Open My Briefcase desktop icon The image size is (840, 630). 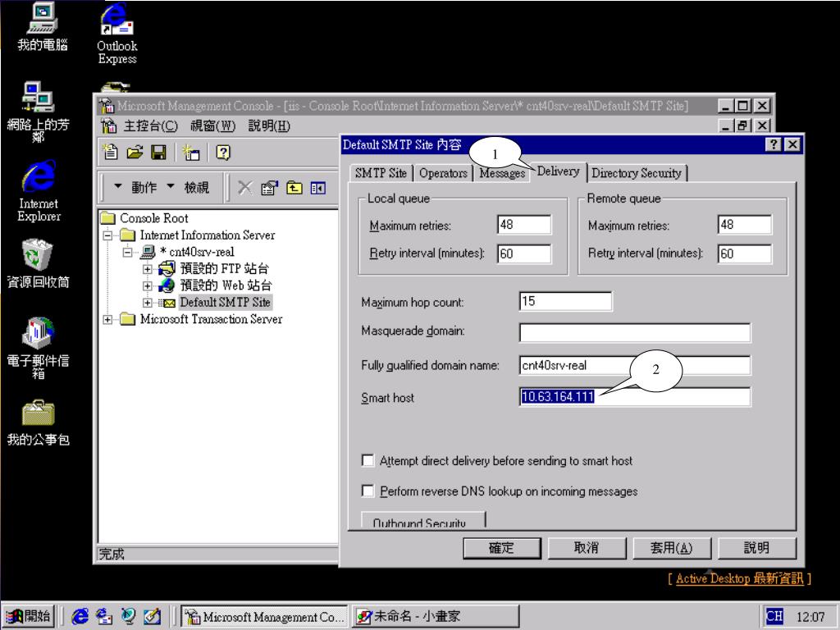point(38,422)
